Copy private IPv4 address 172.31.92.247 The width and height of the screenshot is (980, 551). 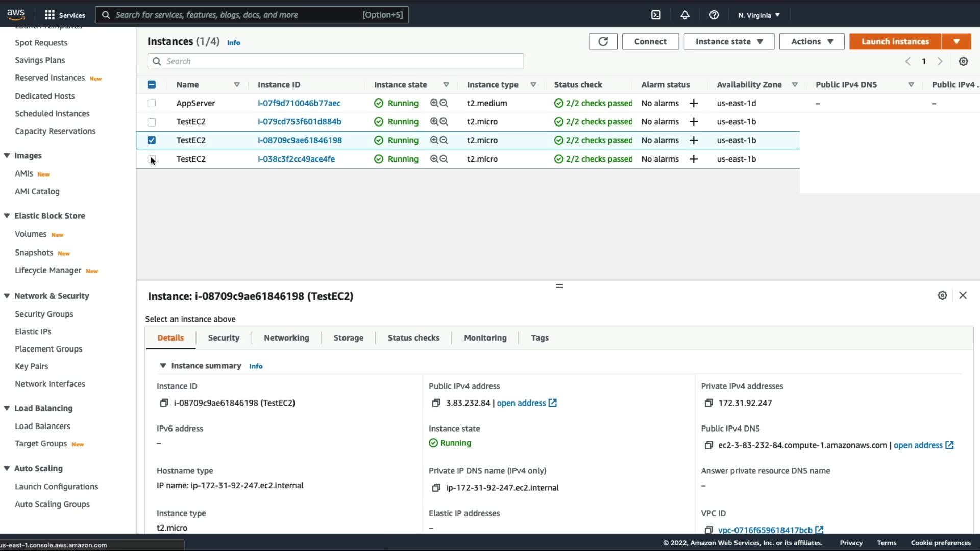click(x=708, y=403)
